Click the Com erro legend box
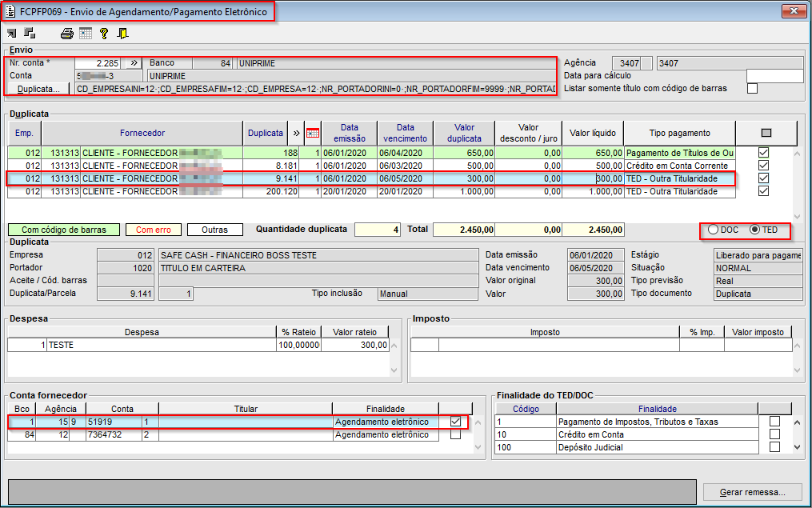Image resolution: width=812 pixels, height=508 pixels. pos(154,230)
